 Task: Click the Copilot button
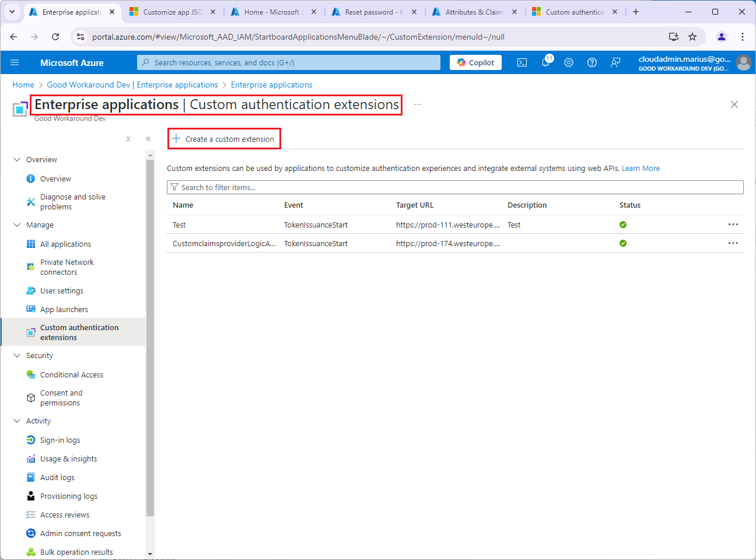coord(475,62)
